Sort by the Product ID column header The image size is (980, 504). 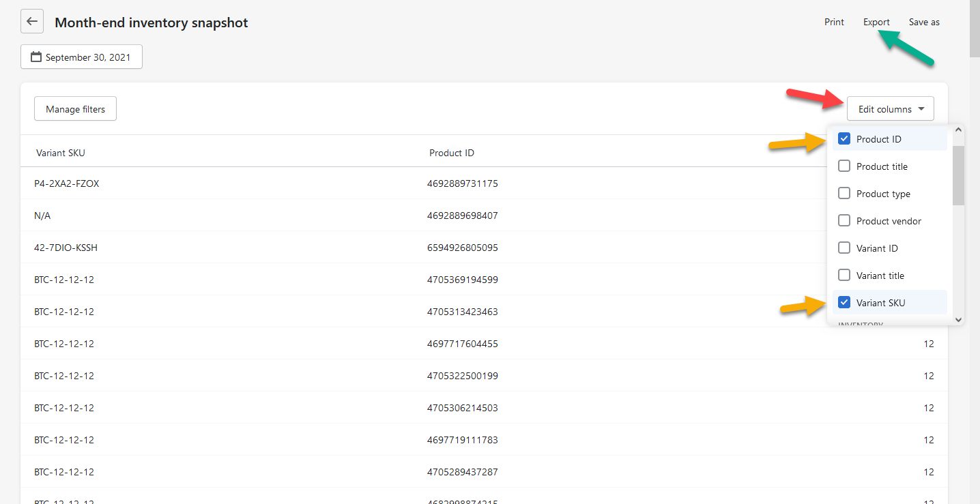coord(452,153)
